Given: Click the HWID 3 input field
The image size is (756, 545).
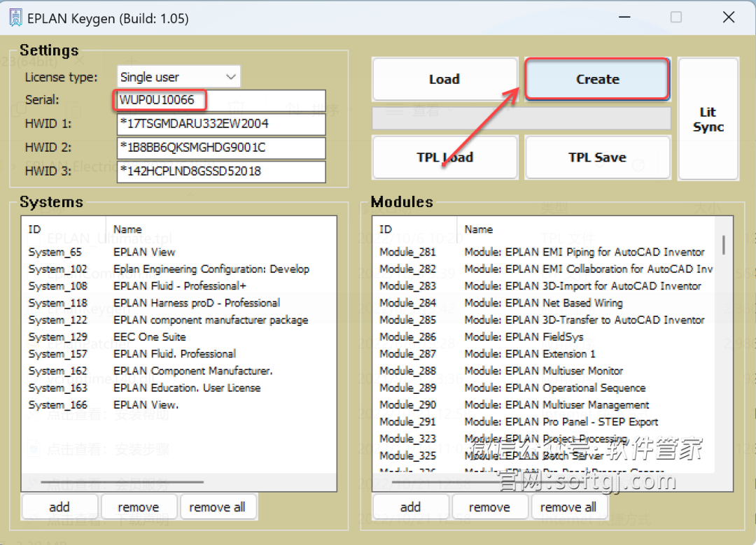Looking at the screenshot, I should point(220,171).
